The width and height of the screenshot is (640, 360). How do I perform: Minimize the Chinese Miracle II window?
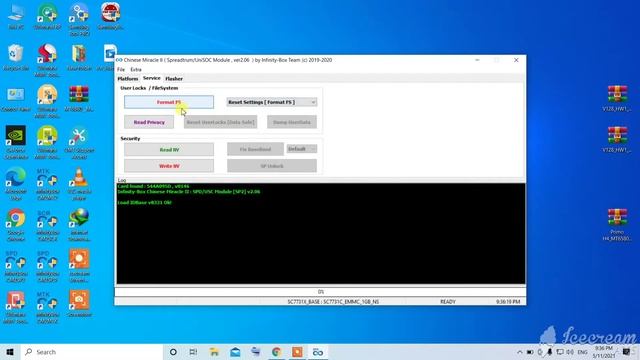(x=477, y=60)
